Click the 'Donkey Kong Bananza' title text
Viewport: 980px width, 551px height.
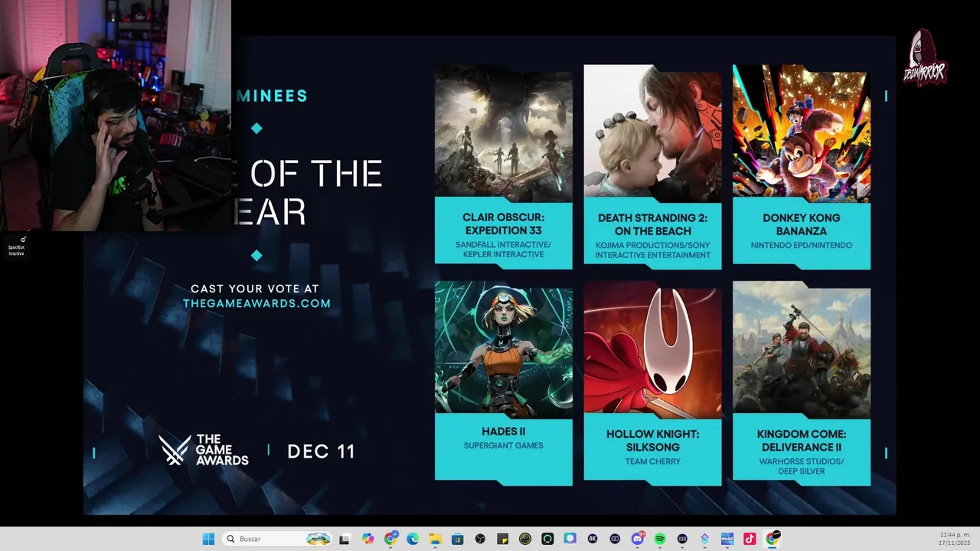(x=802, y=224)
